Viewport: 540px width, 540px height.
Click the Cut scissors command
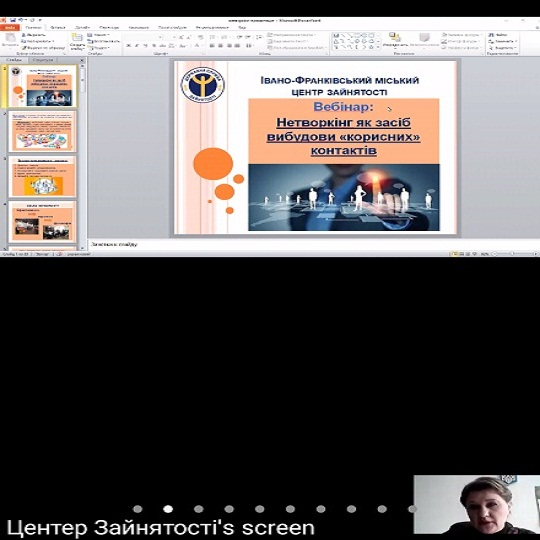tap(34, 35)
